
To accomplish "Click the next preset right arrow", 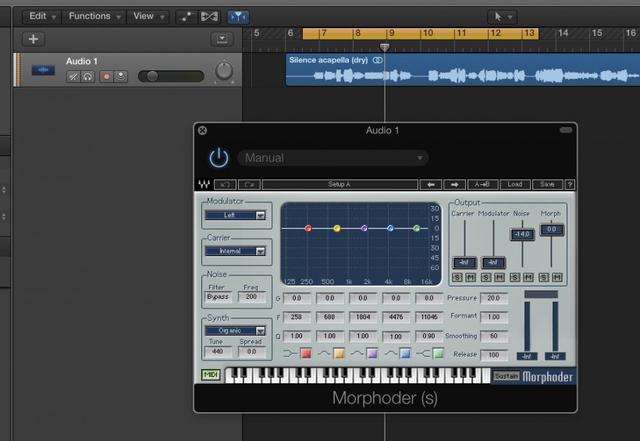I will [x=455, y=185].
